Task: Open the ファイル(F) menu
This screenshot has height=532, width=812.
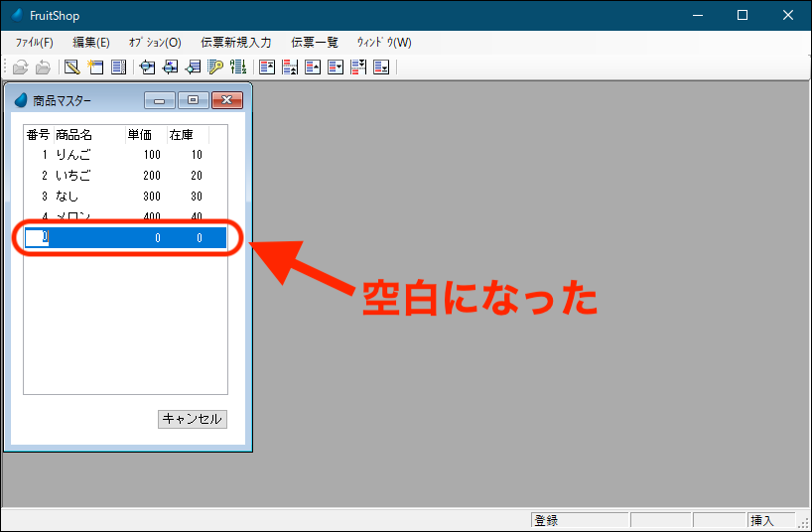Action: point(35,43)
